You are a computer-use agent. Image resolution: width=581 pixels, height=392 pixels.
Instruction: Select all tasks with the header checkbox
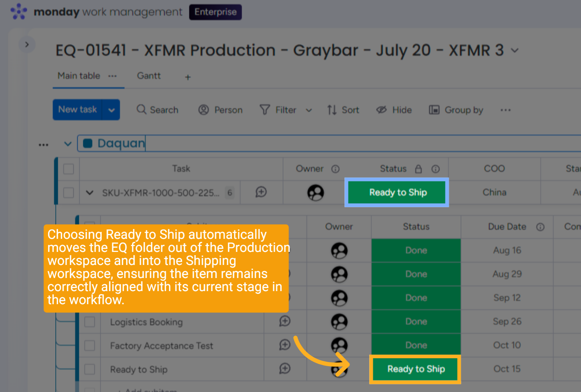(69, 169)
